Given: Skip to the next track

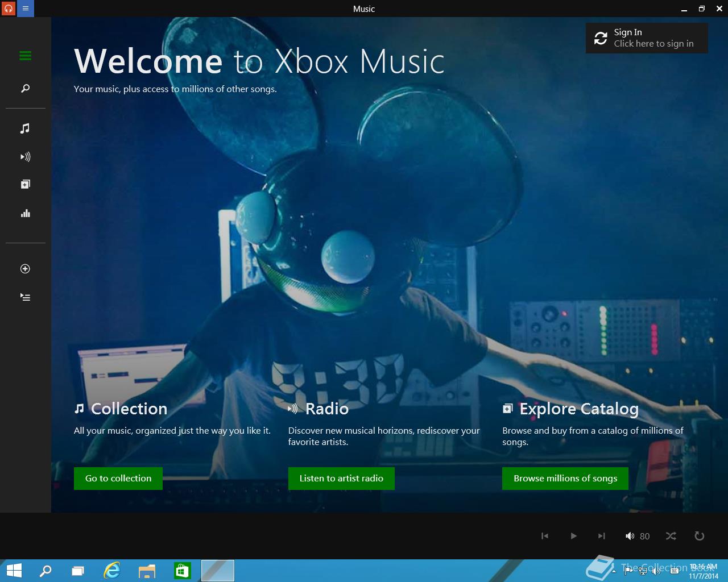Looking at the screenshot, I should coord(602,536).
